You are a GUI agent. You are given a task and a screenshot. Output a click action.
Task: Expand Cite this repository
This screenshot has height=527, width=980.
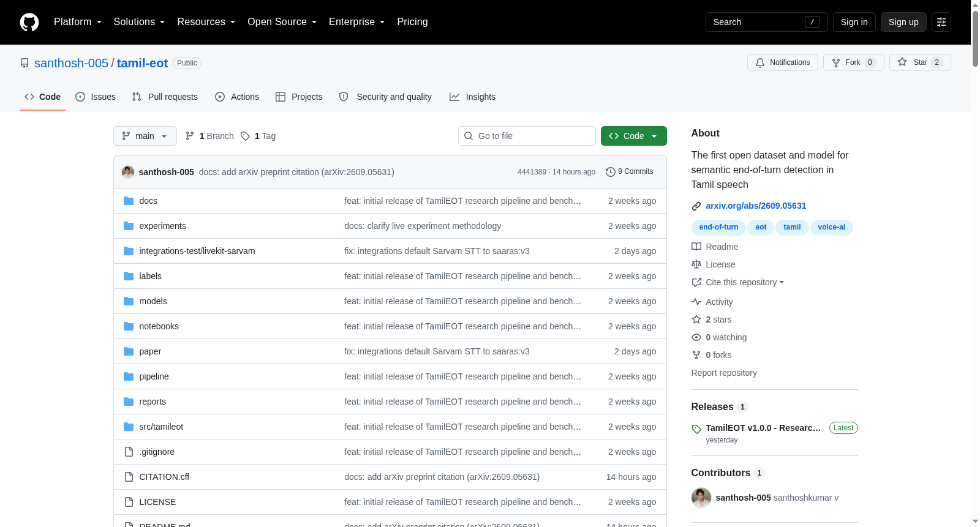click(744, 282)
